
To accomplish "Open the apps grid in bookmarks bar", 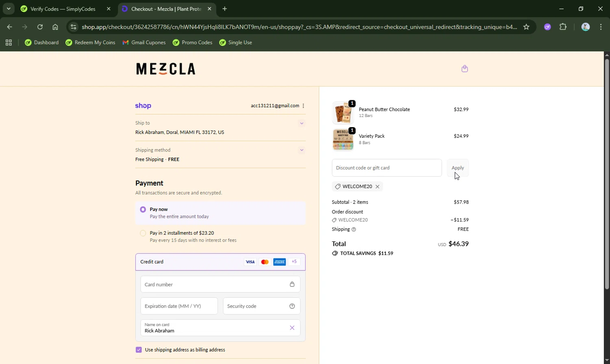I will click(x=9, y=43).
